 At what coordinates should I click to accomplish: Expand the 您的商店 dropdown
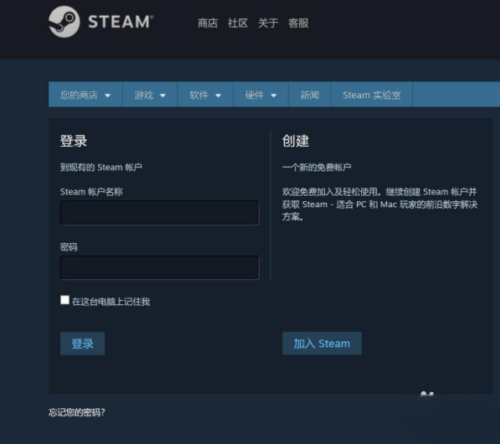click(86, 95)
